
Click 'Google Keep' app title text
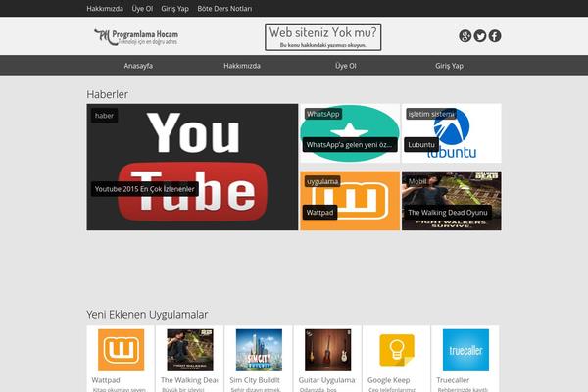(x=388, y=380)
